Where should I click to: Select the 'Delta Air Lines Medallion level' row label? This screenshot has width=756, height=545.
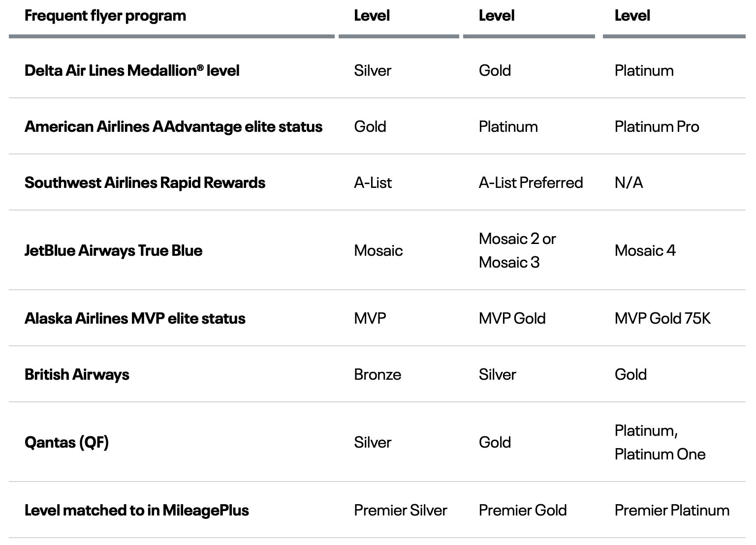click(132, 70)
